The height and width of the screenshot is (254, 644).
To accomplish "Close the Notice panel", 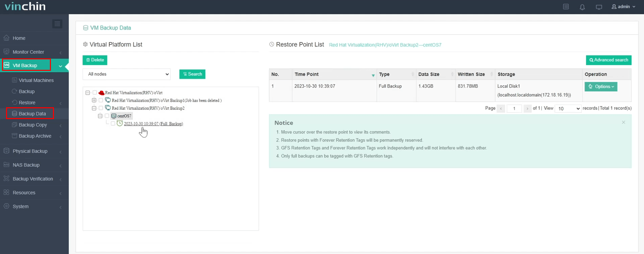I will click(623, 122).
